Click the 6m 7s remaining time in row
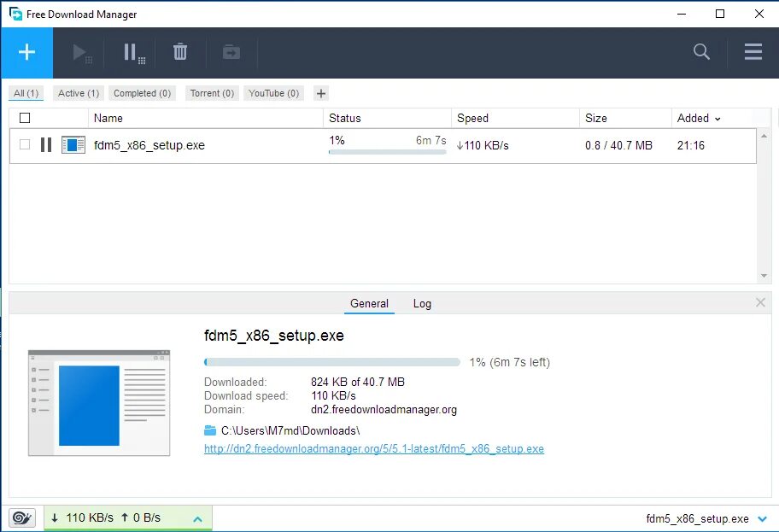 click(x=431, y=141)
